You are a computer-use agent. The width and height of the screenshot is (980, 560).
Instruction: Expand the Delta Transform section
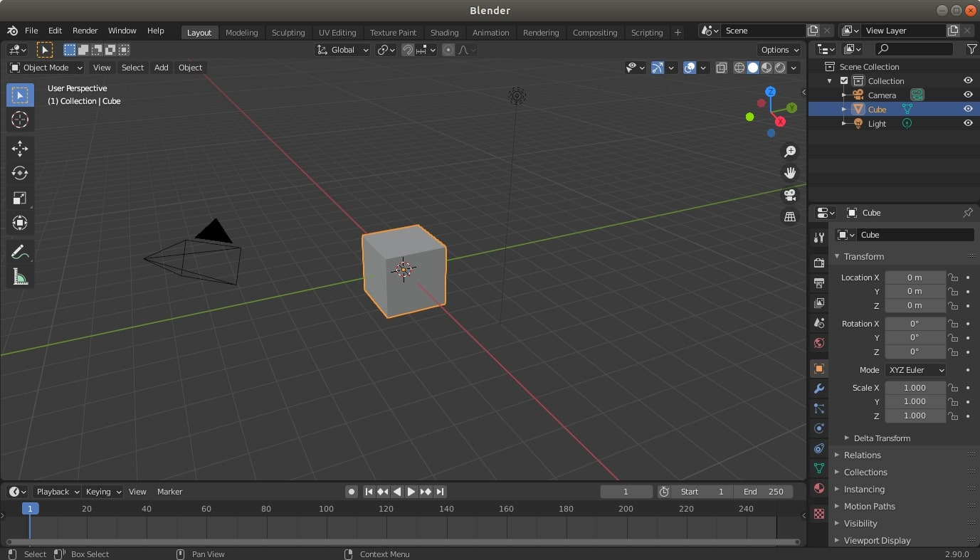[881, 438]
